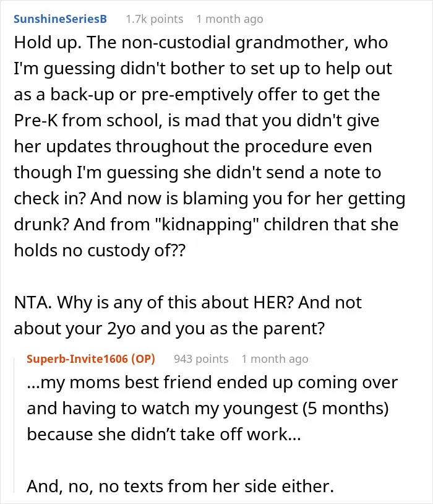The image size is (433, 504).
Task: Click the opening words "Hold up."
Action: tap(48, 43)
